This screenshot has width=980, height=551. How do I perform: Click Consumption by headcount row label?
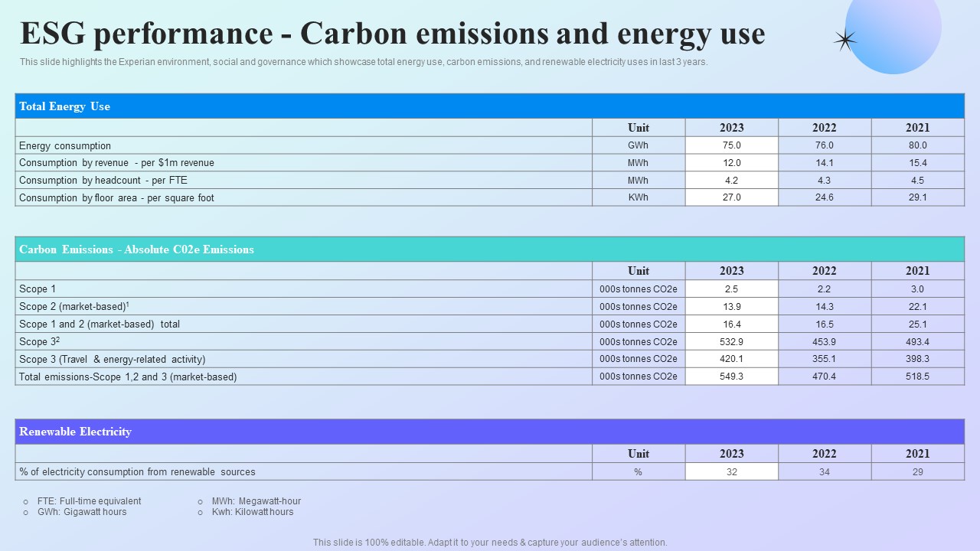tap(103, 181)
